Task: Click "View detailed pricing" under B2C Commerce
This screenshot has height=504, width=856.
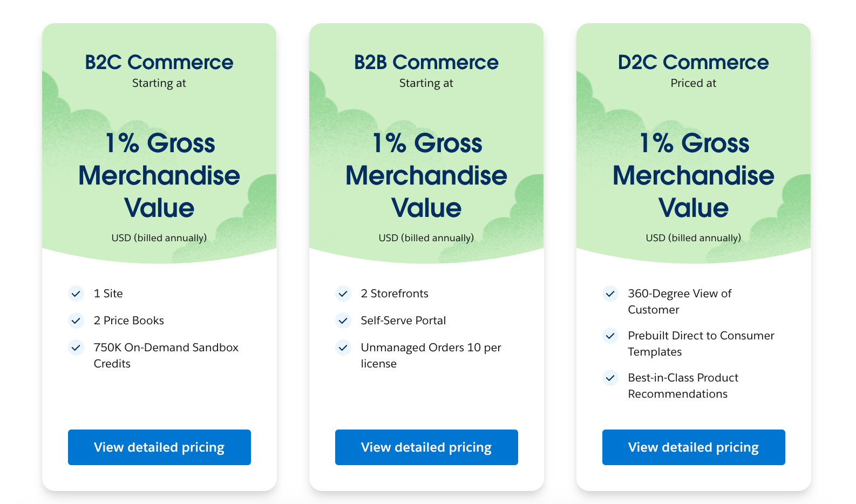Action: (x=159, y=447)
